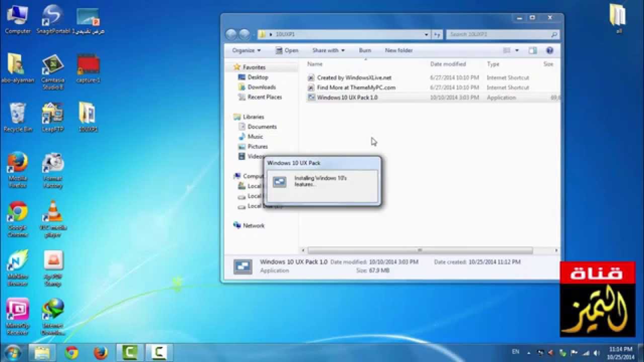Go back with Explorer Back arrow

point(231,34)
